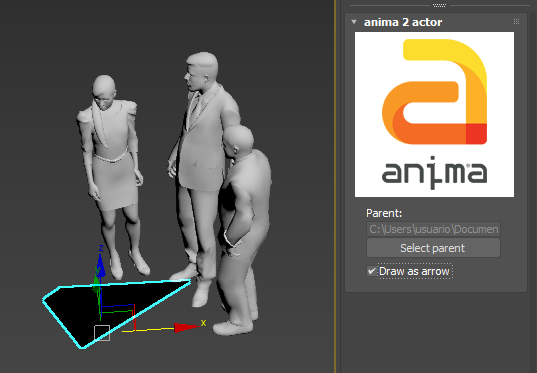This screenshot has height=373, width=537.
Task: Collapse the anima 2 actor rollout triangle
Action: pyautogui.click(x=354, y=22)
